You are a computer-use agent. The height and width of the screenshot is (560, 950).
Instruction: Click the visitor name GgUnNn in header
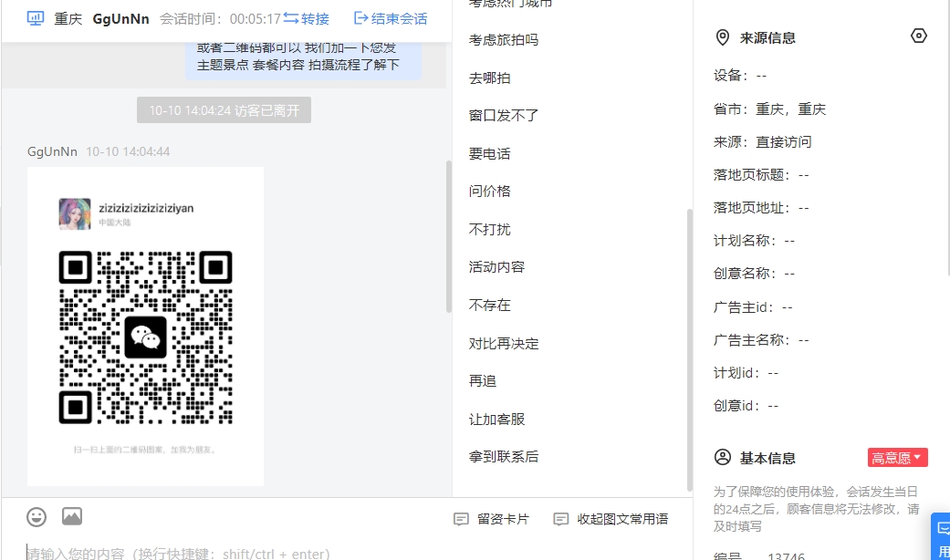coord(120,19)
